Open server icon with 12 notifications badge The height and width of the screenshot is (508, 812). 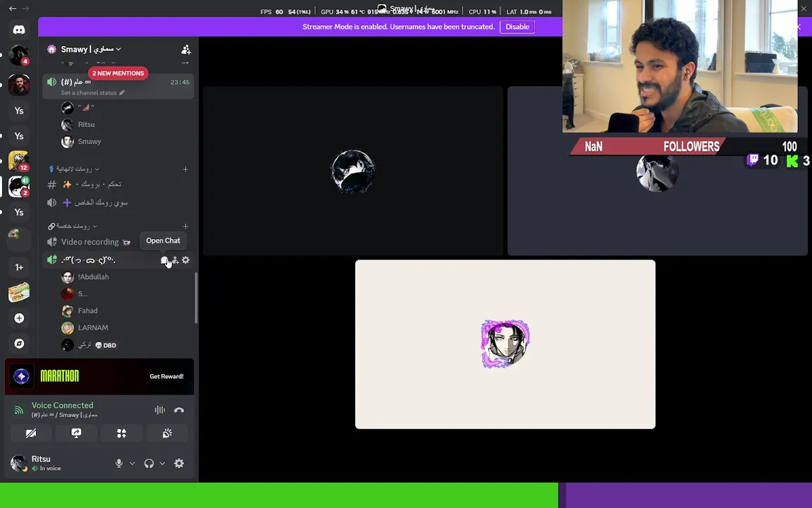(18, 161)
